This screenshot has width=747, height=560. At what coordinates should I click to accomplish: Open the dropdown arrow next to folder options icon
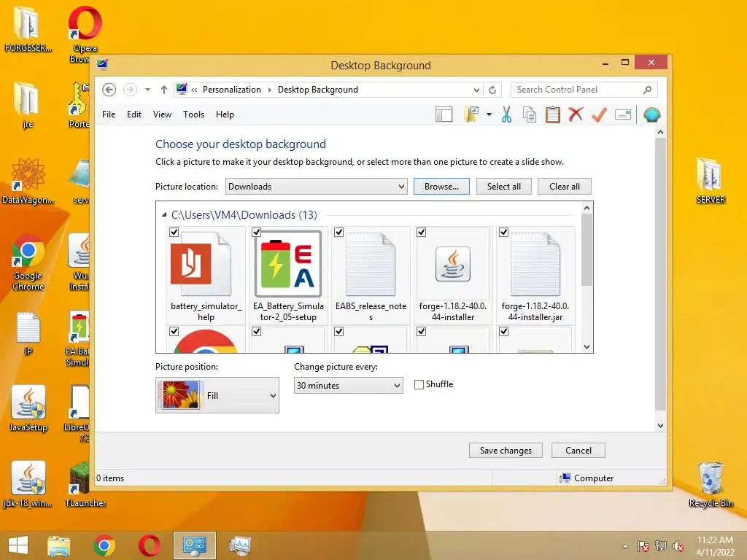489,114
